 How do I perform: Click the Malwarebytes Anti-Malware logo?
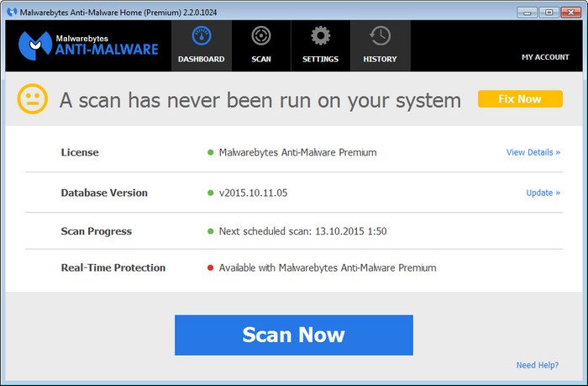pos(88,45)
